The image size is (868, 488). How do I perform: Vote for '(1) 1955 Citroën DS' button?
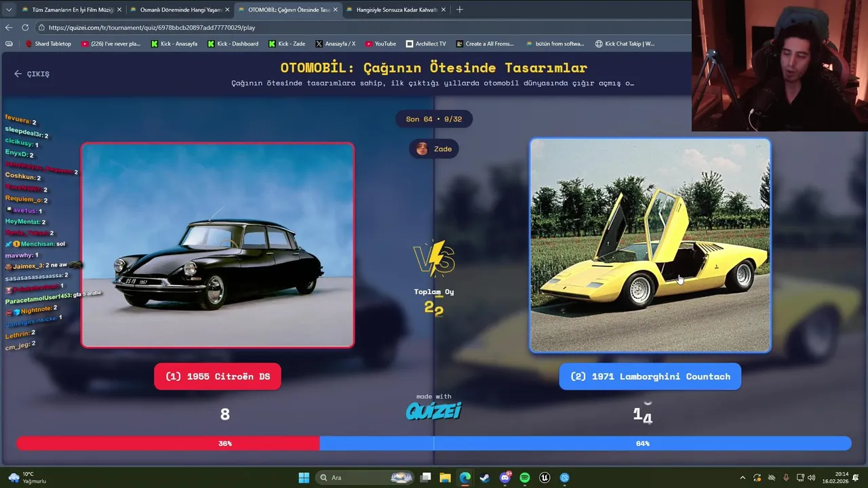coord(218,377)
